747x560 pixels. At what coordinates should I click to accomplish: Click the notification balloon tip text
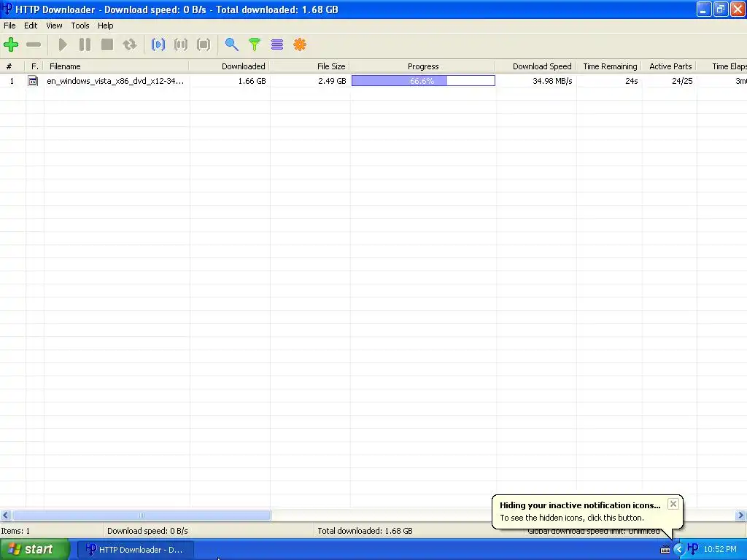point(572,518)
